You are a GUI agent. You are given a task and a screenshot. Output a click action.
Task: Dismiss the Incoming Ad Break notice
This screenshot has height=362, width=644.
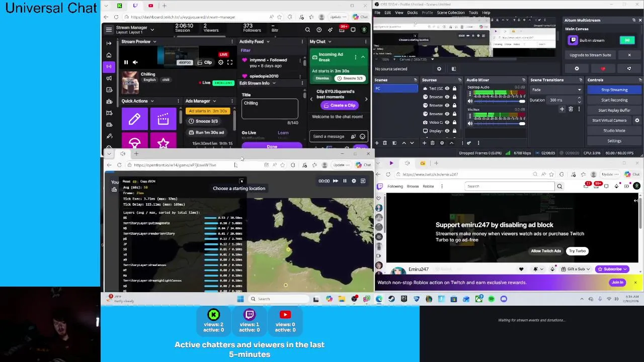[323, 78]
